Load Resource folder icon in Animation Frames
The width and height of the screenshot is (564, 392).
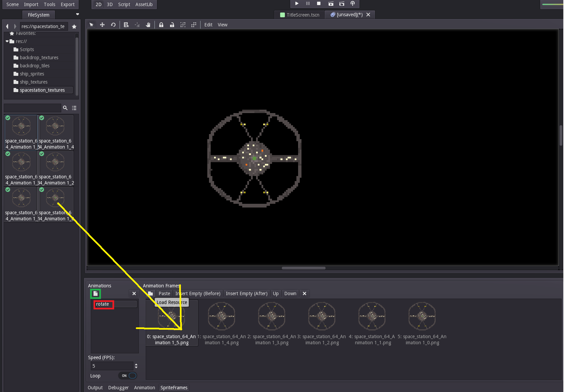click(150, 293)
